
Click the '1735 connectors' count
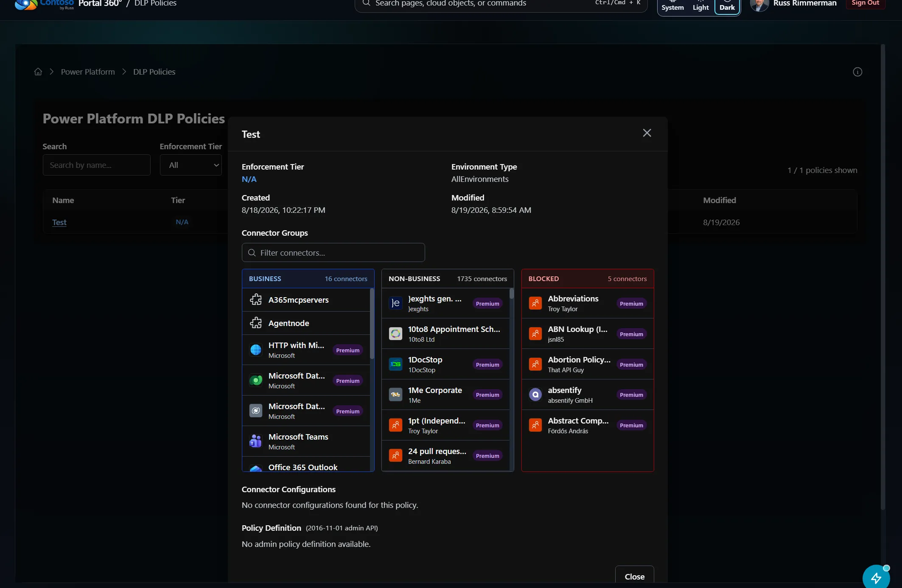pos(482,279)
